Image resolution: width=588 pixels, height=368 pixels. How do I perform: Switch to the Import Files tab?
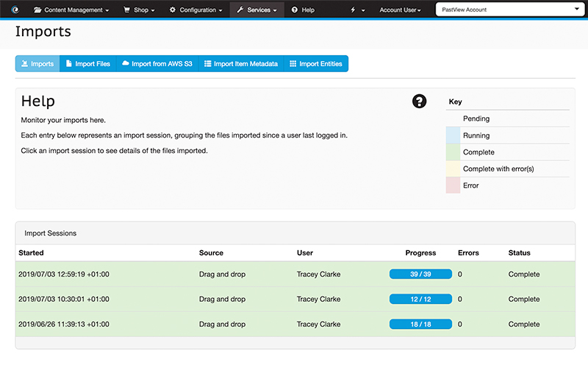point(88,63)
